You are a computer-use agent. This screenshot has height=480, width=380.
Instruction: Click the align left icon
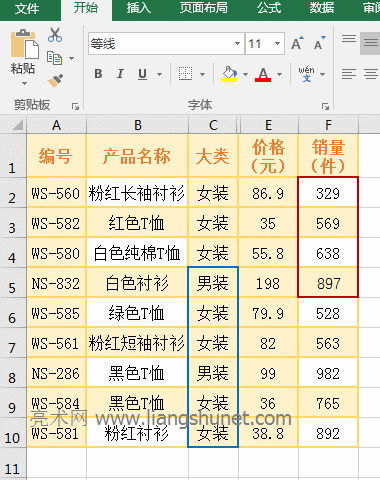[349, 74]
